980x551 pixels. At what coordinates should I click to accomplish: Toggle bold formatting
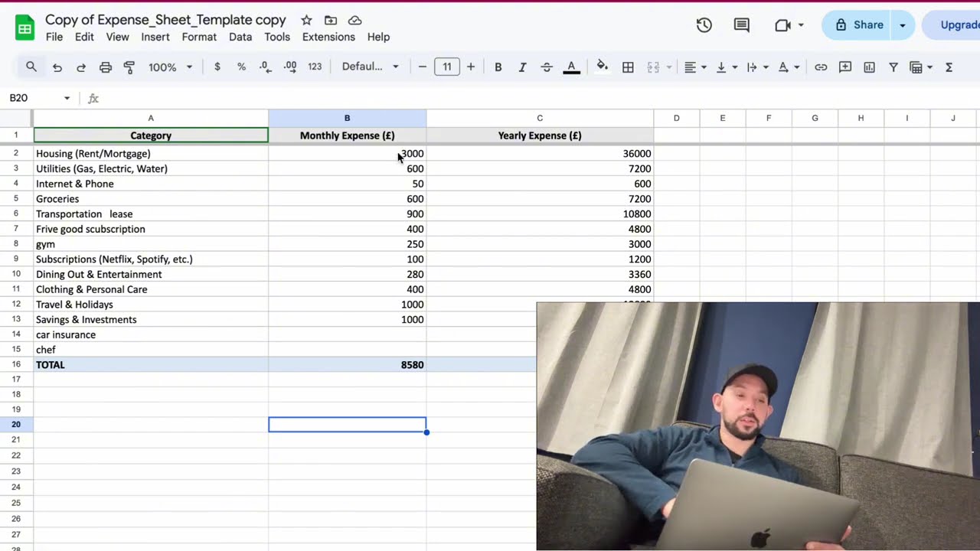498,67
